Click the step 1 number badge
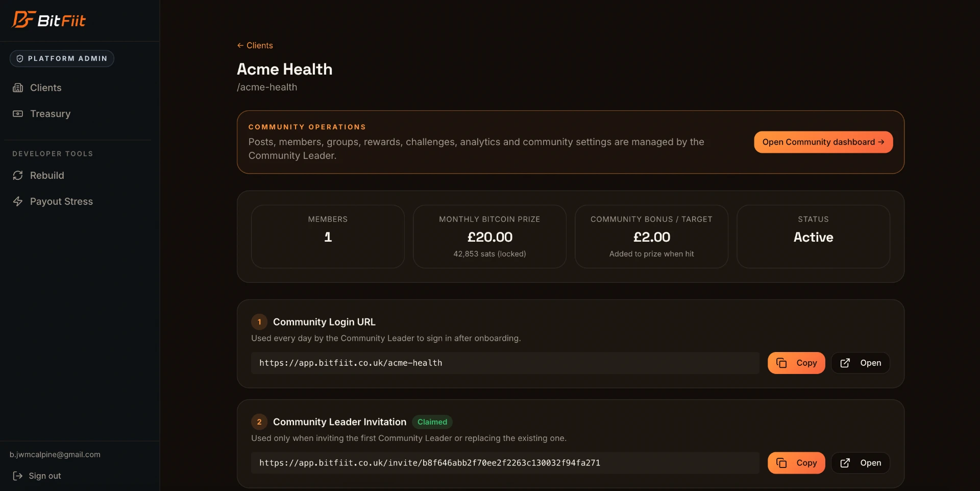 pyautogui.click(x=259, y=322)
